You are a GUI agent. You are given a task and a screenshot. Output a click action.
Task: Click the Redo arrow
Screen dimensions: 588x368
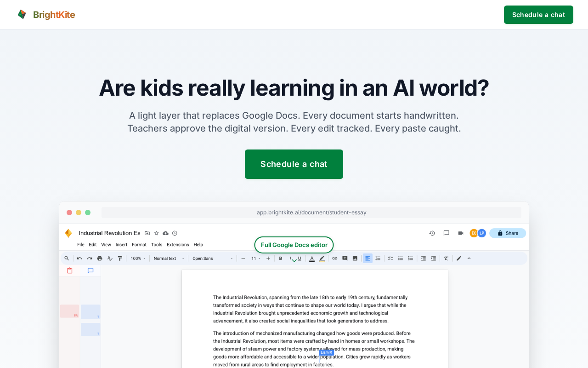90,259
